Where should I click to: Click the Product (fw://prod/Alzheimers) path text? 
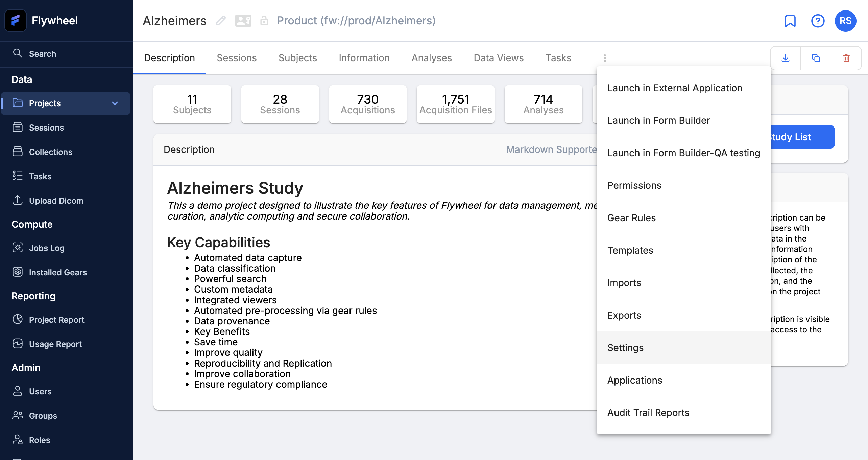coord(356,21)
